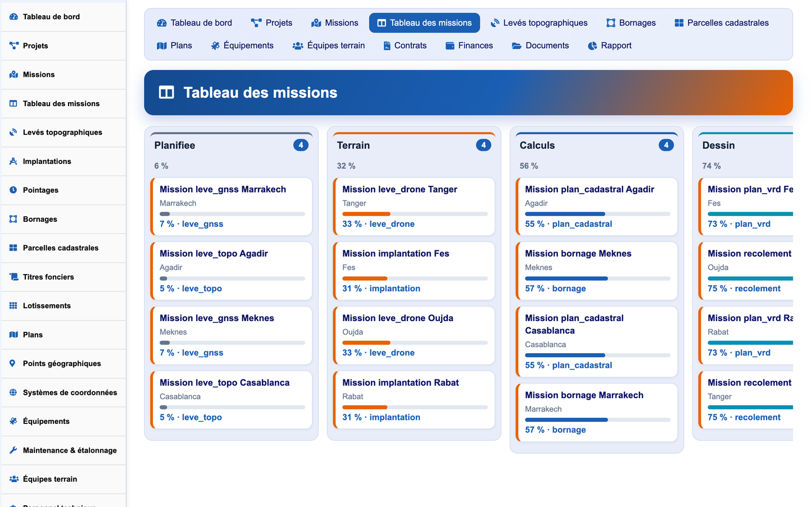Click the Missions sidebar icon
The image size is (812, 507).
point(13,75)
